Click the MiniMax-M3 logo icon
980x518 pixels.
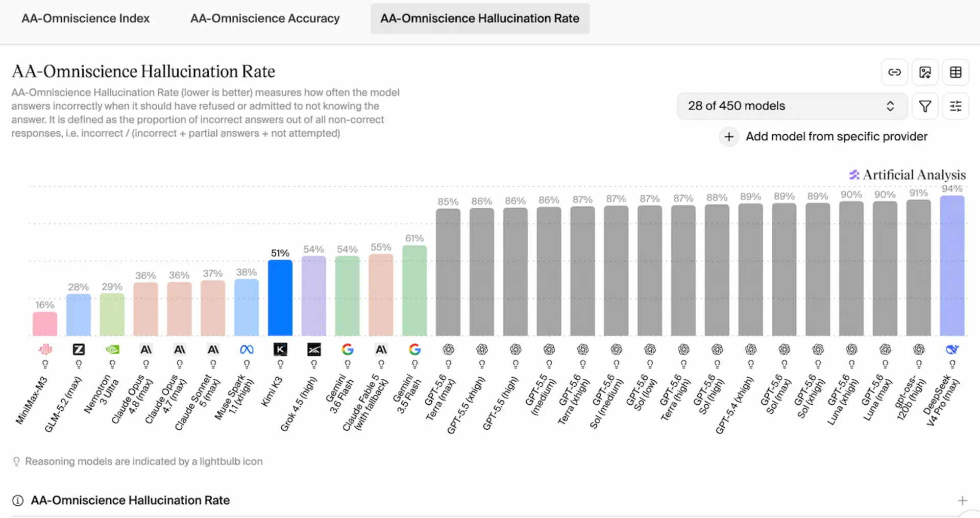(x=45, y=349)
